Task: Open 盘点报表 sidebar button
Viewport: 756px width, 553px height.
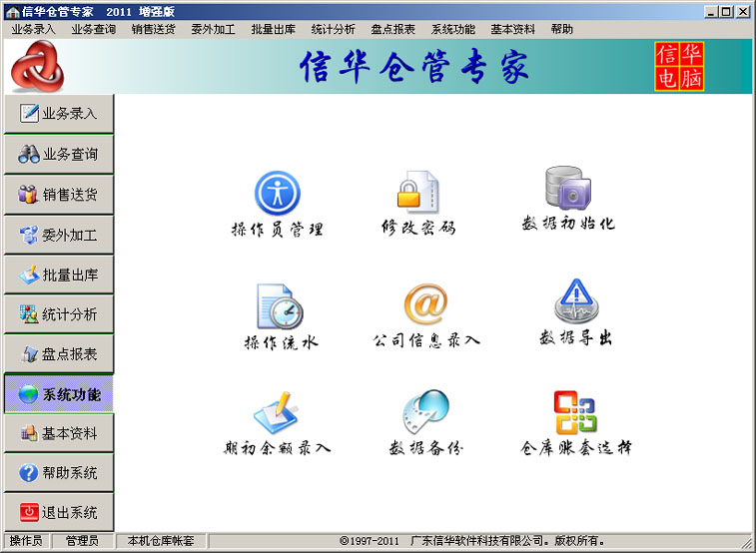Action: tap(59, 354)
